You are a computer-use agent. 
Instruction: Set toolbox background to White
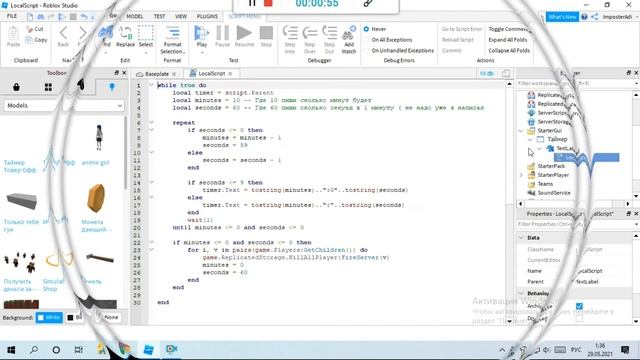49,317
